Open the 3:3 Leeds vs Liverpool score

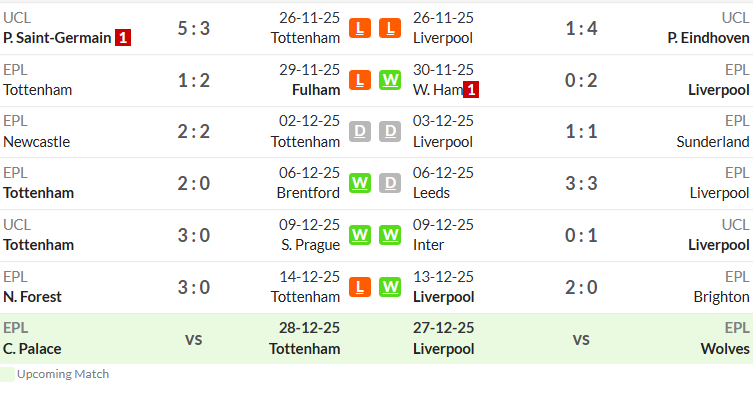click(581, 183)
